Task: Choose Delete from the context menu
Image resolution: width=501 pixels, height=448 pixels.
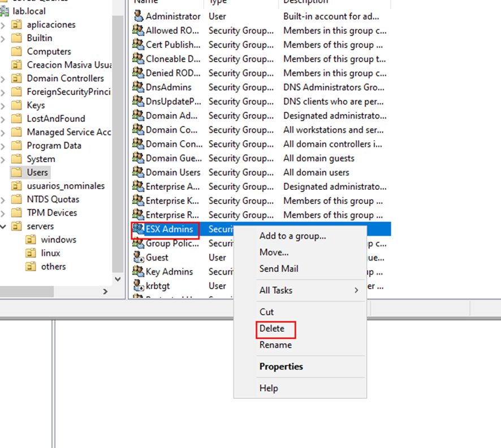Action: 272,328
